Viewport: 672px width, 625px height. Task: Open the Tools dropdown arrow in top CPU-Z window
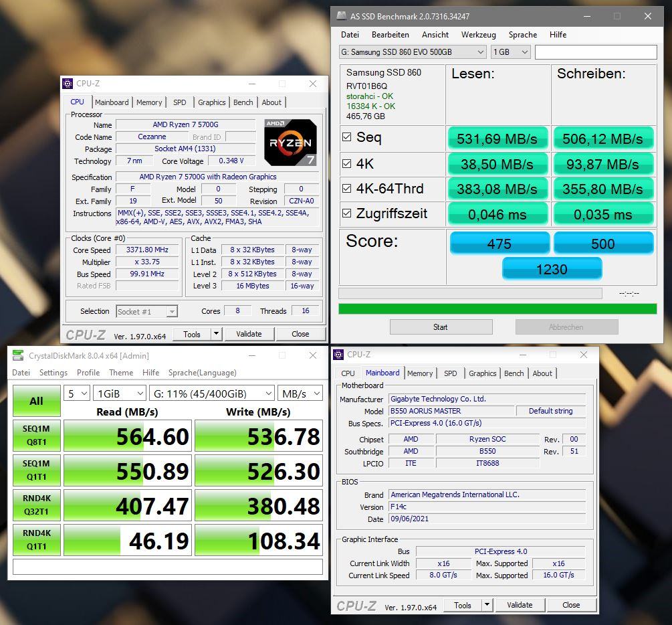click(x=216, y=334)
